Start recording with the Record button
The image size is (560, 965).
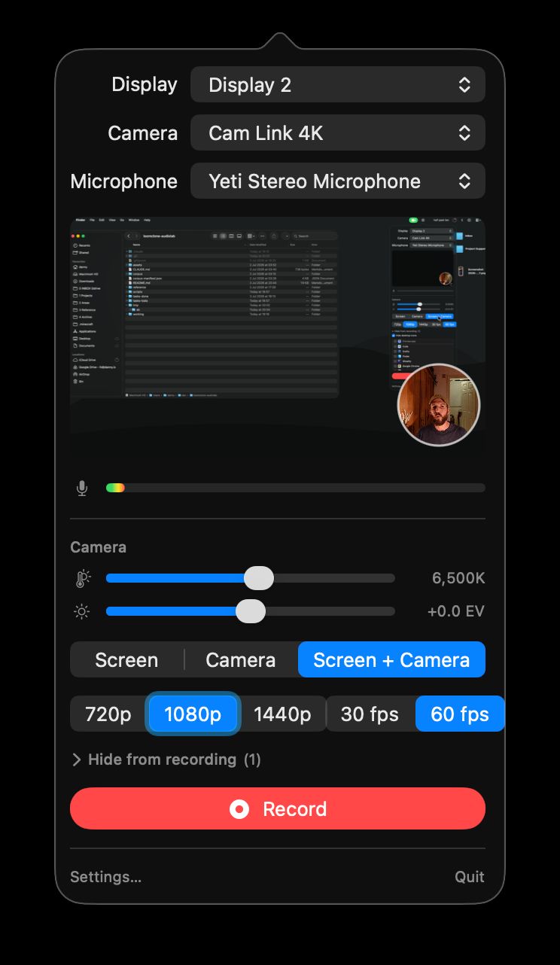278,808
